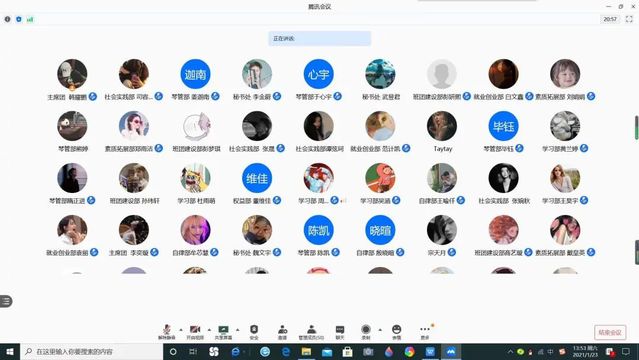Screen dimensions: 639x360
Task: Click the Windows taskbar search field
Action: pyautogui.click(x=92, y=351)
